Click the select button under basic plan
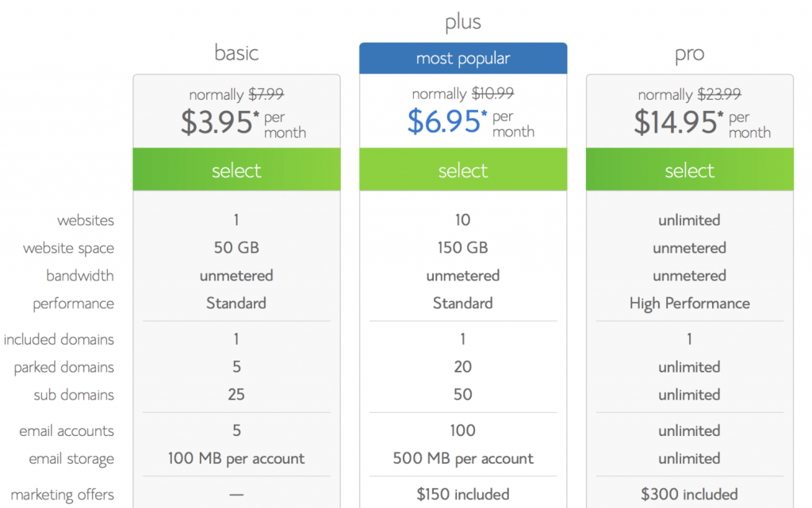812x508 pixels. tap(236, 170)
